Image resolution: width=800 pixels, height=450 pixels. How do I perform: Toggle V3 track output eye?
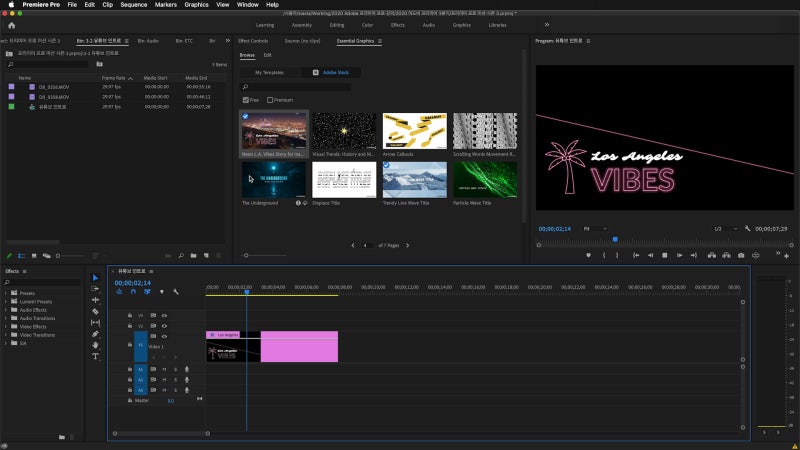[x=164, y=315]
